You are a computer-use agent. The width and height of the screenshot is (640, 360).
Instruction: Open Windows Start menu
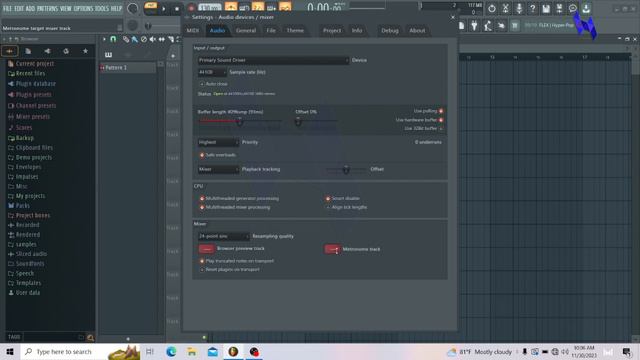10,352
